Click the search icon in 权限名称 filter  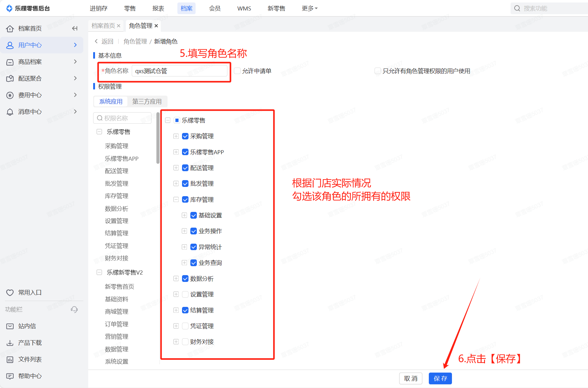(100, 118)
